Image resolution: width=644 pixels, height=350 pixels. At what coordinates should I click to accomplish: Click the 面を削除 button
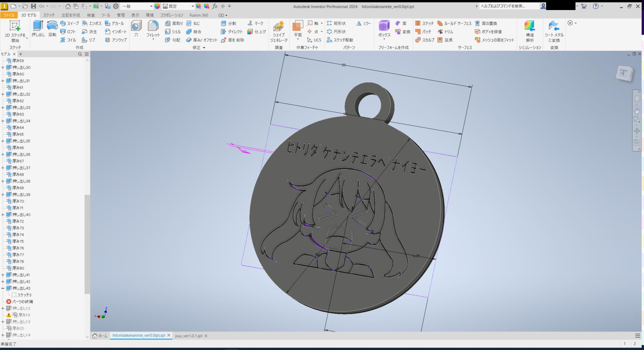[232, 40]
